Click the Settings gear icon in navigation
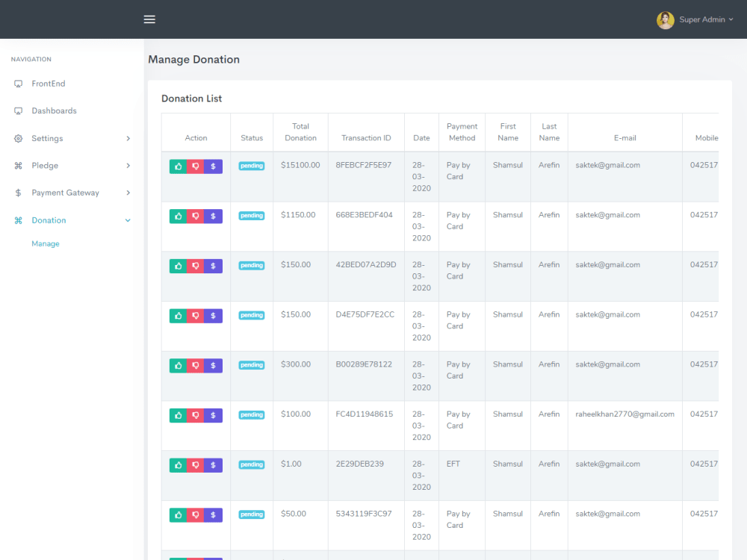 pyautogui.click(x=18, y=138)
